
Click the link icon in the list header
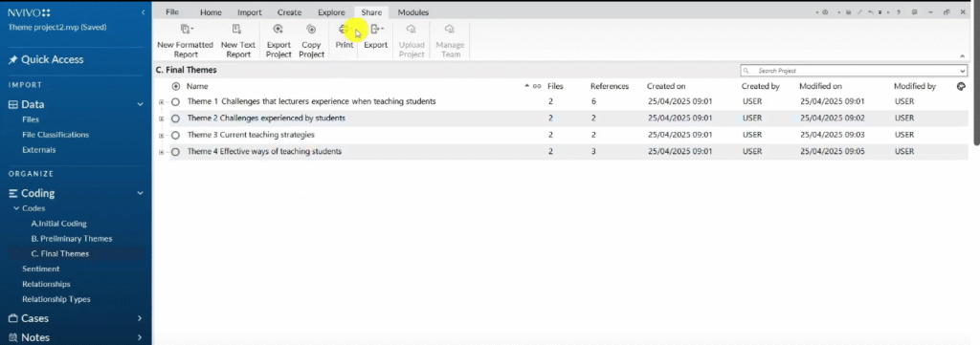click(x=537, y=87)
